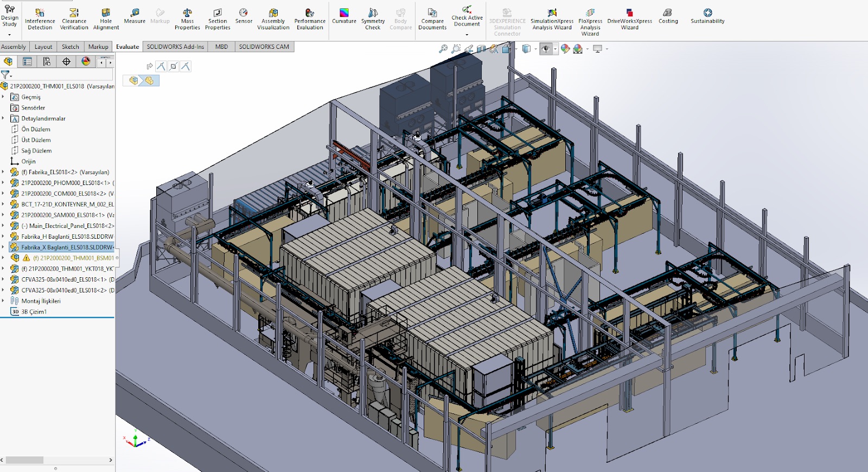Image resolution: width=868 pixels, height=472 pixels.
Task: Expand the Detaylandırmalar node
Action: pyautogui.click(x=3, y=118)
